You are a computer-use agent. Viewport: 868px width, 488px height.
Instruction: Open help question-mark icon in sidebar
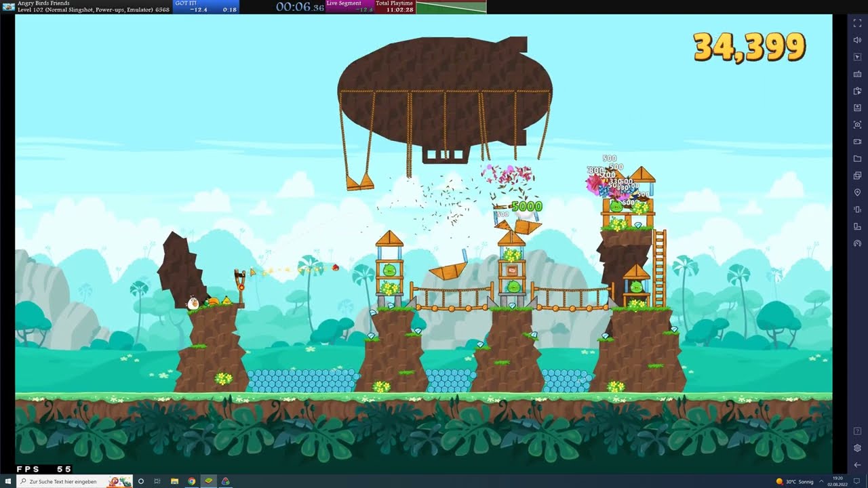click(x=857, y=432)
